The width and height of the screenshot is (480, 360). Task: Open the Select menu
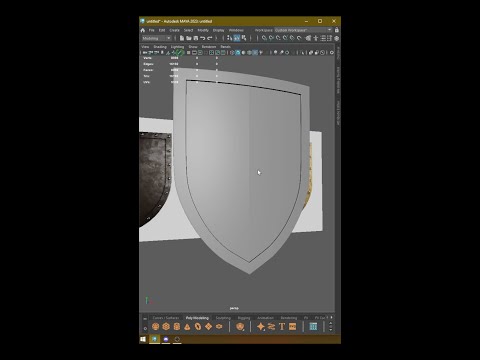(x=188, y=30)
